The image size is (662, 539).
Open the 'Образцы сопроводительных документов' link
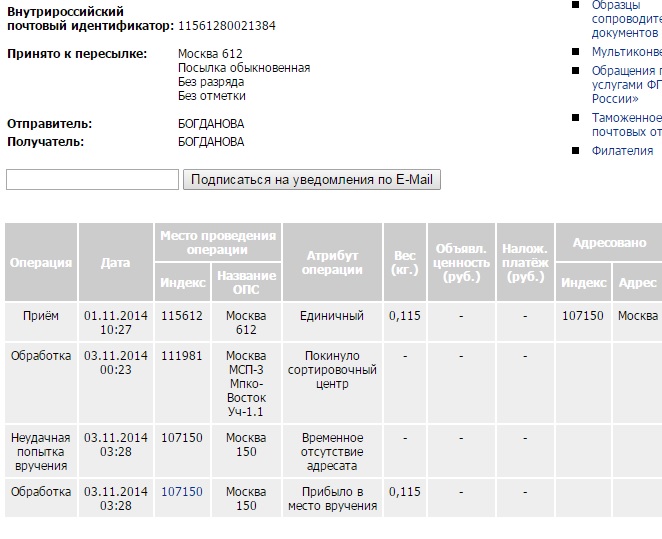coord(627,19)
